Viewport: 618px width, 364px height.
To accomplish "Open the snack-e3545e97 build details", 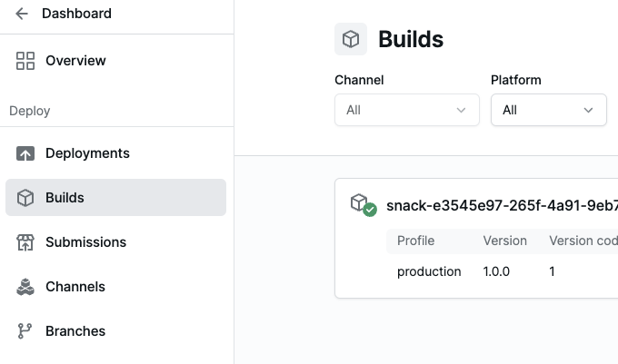I will [x=502, y=205].
